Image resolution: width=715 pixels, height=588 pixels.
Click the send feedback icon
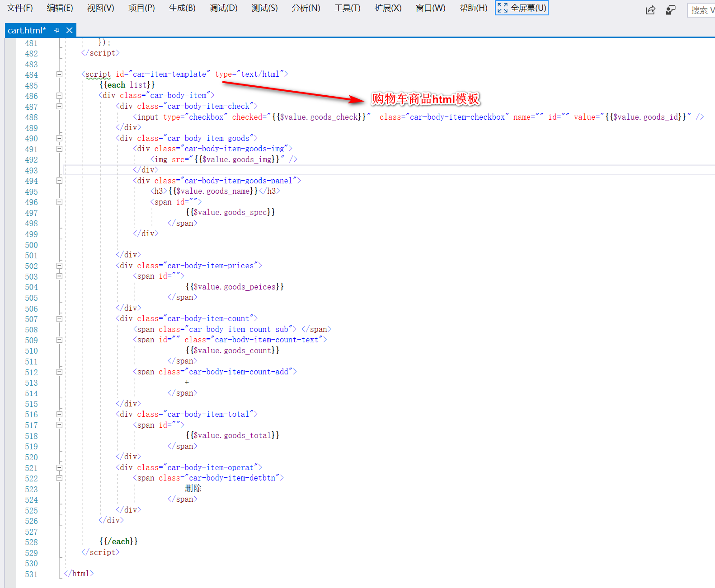pos(671,10)
